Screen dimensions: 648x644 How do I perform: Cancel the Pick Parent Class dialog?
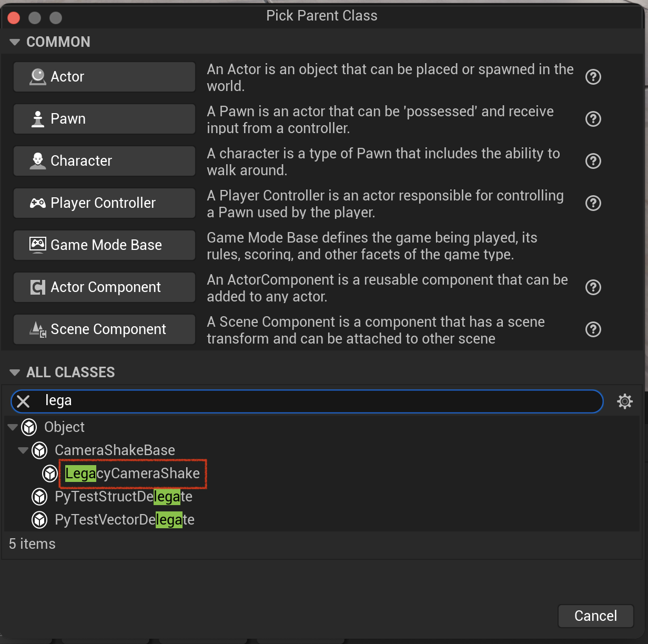click(x=595, y=616)
